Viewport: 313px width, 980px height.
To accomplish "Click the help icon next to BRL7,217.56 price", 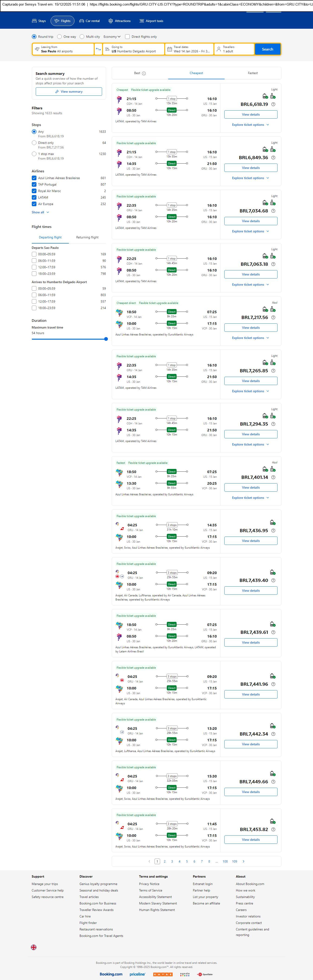I will 273,317.
